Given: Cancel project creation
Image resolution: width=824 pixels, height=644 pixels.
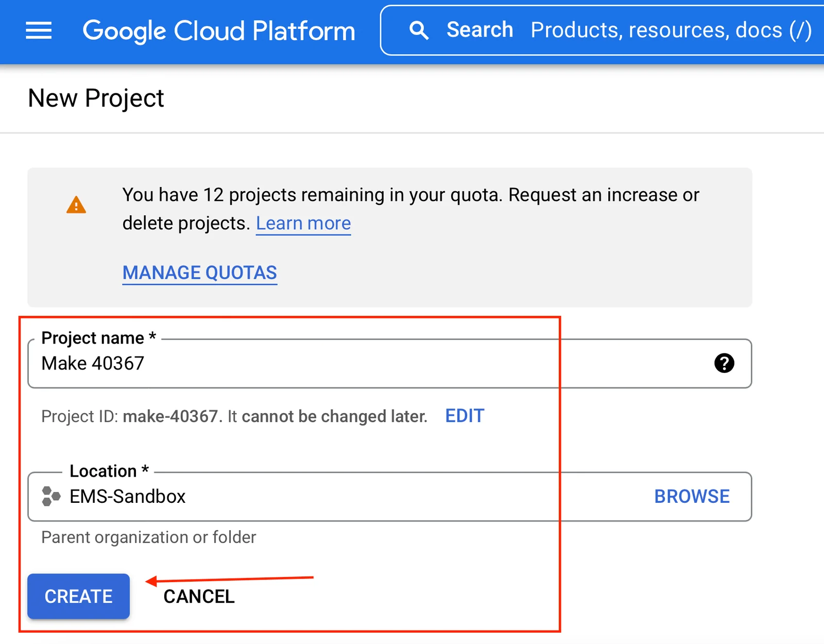Looking at the screenshot, I should pos(199,596).
